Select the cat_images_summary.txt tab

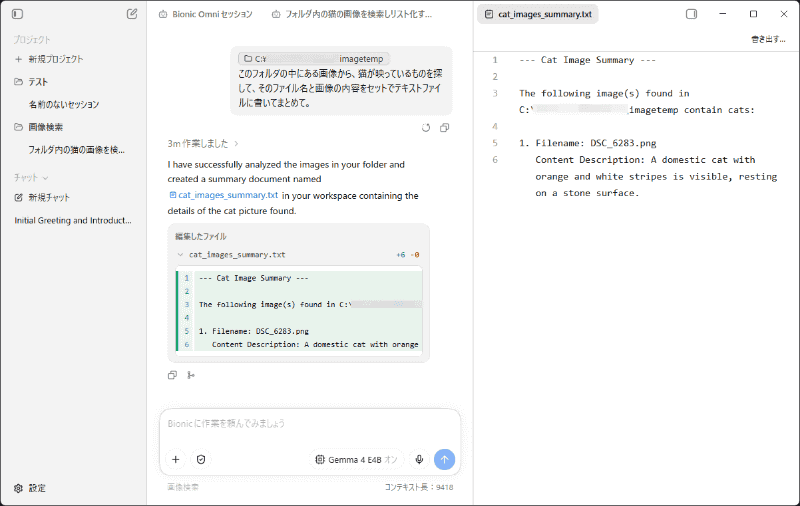[x=538, y=14]
